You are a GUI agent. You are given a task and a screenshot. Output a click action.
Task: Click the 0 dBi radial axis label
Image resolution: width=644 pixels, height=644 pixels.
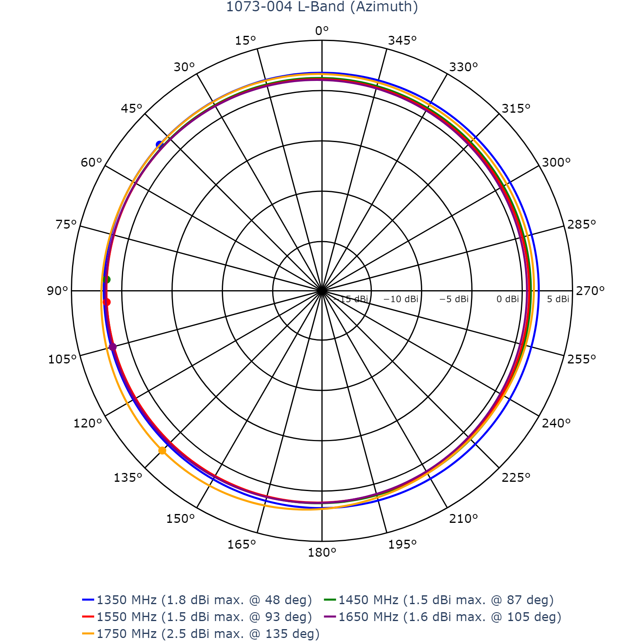(x=508, y=299)
